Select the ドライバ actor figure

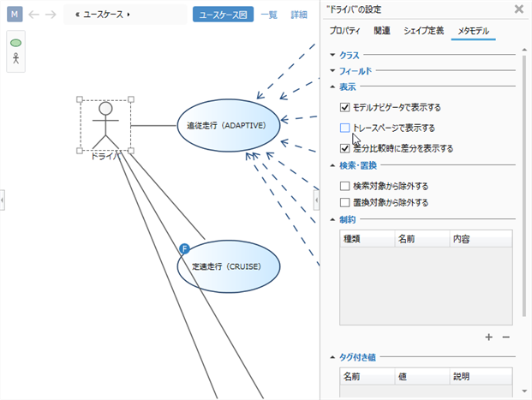coord(105,125)
